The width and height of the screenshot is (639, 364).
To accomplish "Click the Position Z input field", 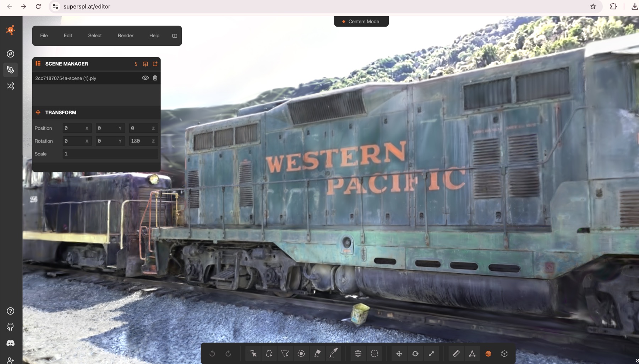I will [143, 128].
